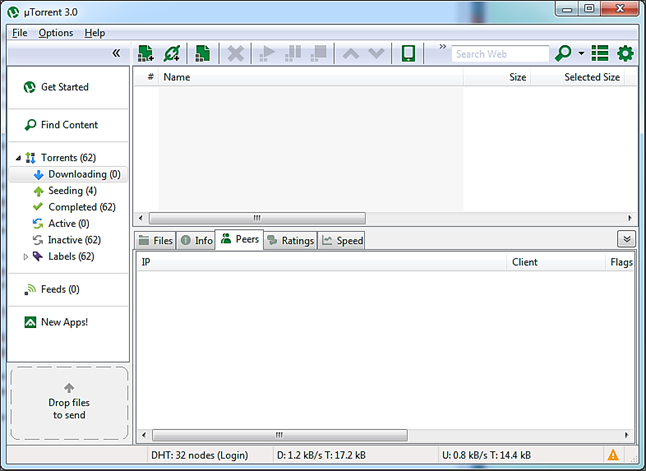Collapse detail pane with double-chevron button
Screen dimensions: 646x471
(627, 239)
